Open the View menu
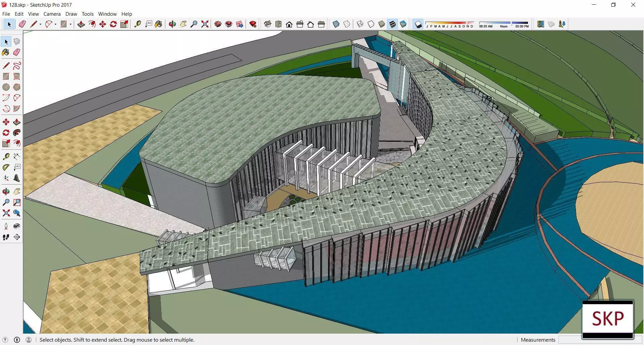644x345 pixels. (33, 14)
